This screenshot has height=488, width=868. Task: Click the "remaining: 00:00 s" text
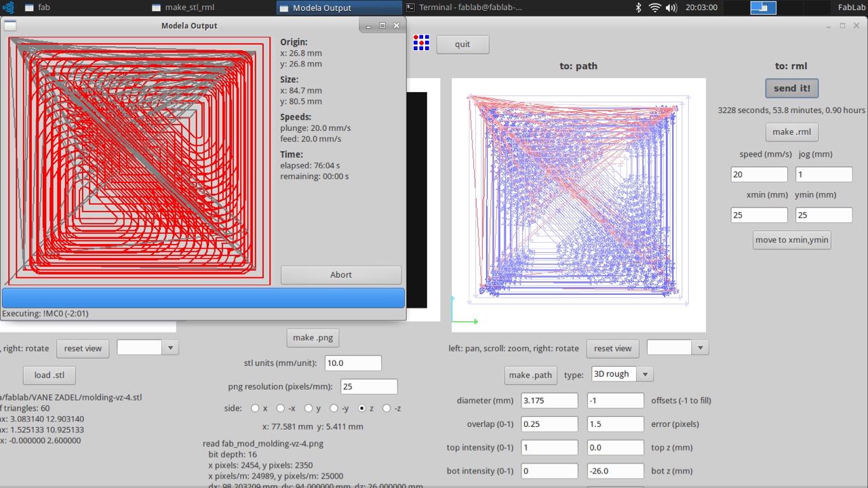pyautogui.click(x=315, y=176)
